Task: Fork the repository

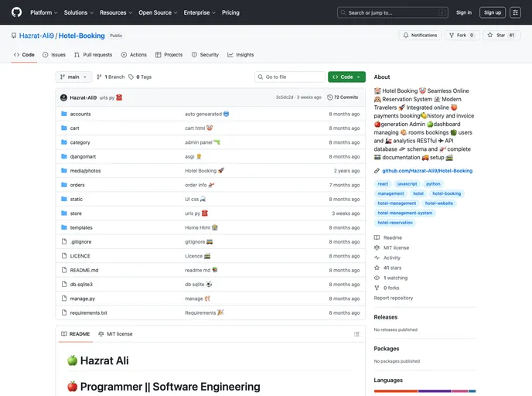Action: click(x=462, y=35)
